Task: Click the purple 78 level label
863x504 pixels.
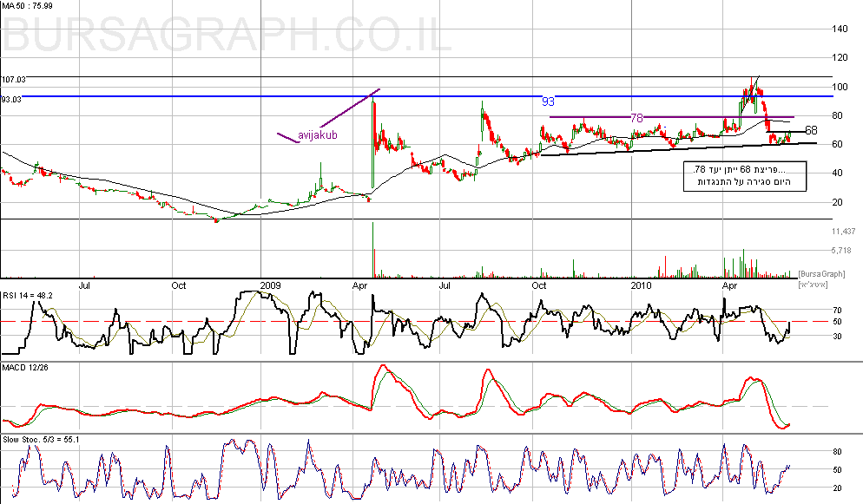Action: point(636,117)
